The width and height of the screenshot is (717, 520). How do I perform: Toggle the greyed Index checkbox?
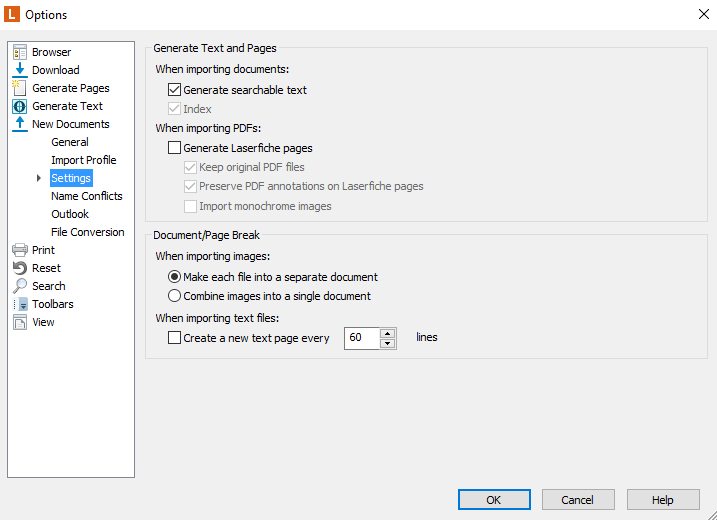pos(174,109)
